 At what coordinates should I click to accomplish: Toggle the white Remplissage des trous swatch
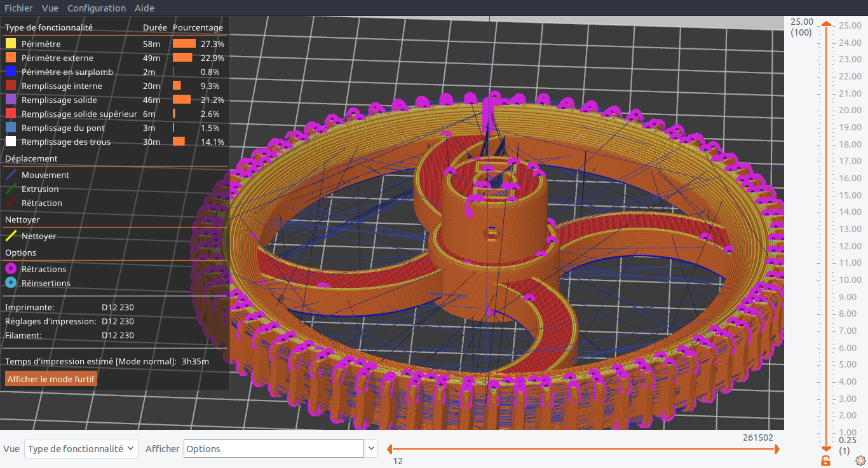(x=11, y=142)
